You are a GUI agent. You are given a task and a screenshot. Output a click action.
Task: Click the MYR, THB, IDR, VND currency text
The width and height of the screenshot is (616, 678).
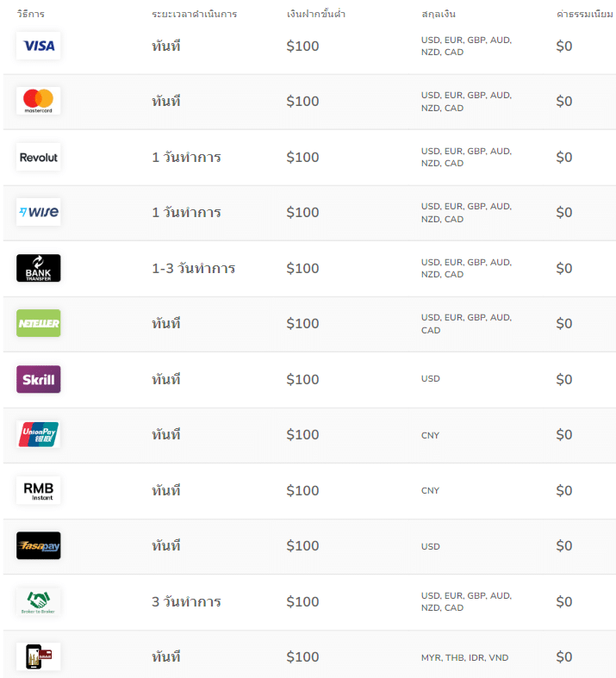coord(464,657)
